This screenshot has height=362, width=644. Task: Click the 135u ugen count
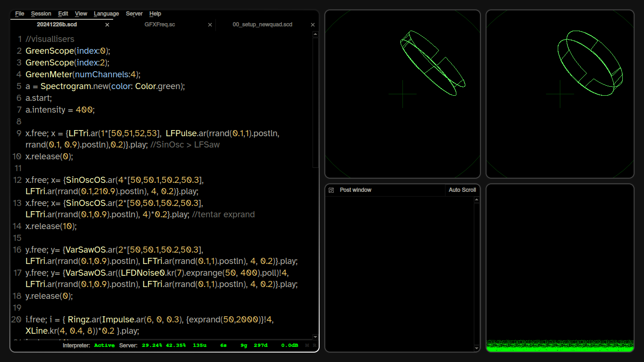pyautogui.click(x=199, y=346)
